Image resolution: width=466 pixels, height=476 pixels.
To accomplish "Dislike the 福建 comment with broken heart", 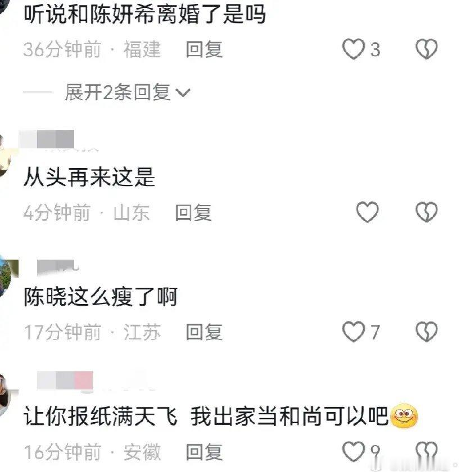I will [426, 49].
